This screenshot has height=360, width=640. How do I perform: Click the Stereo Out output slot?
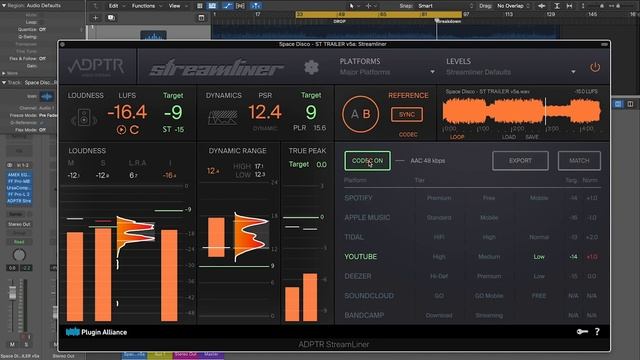coord(19,224)
